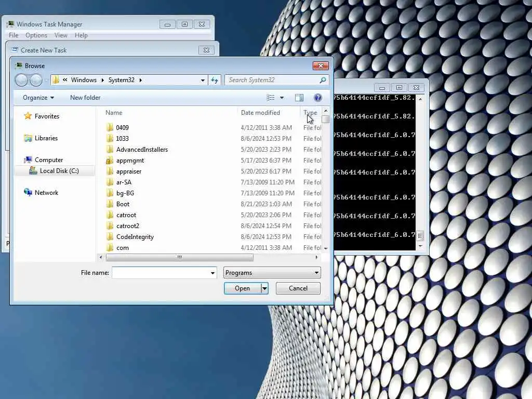
Task: Click the file list scroll down arrow
Action: 326,248
